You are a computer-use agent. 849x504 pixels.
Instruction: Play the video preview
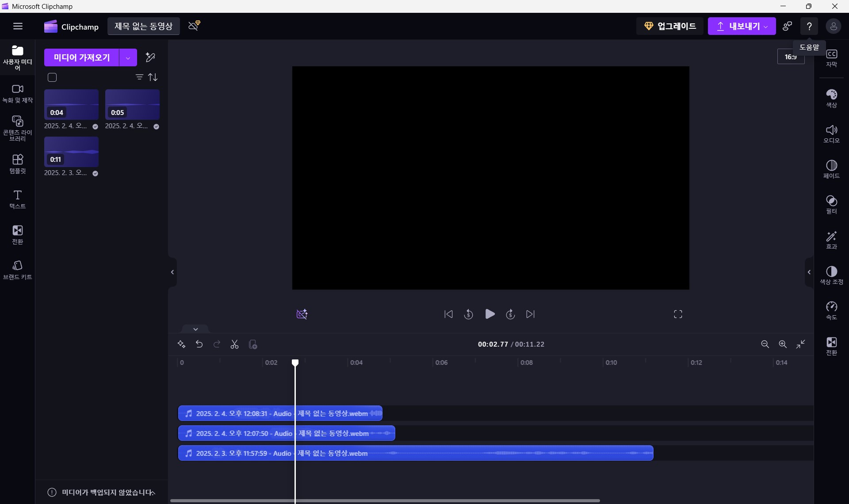tap(490, 314)
